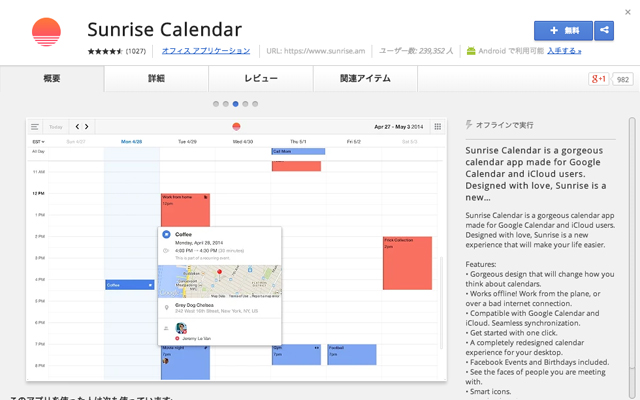Image resolution: width=640 pixels, height=400 pixels.
Task: Click the location pin icon beside Grey Dog Chelsea
Action: (x=167, y=308)
